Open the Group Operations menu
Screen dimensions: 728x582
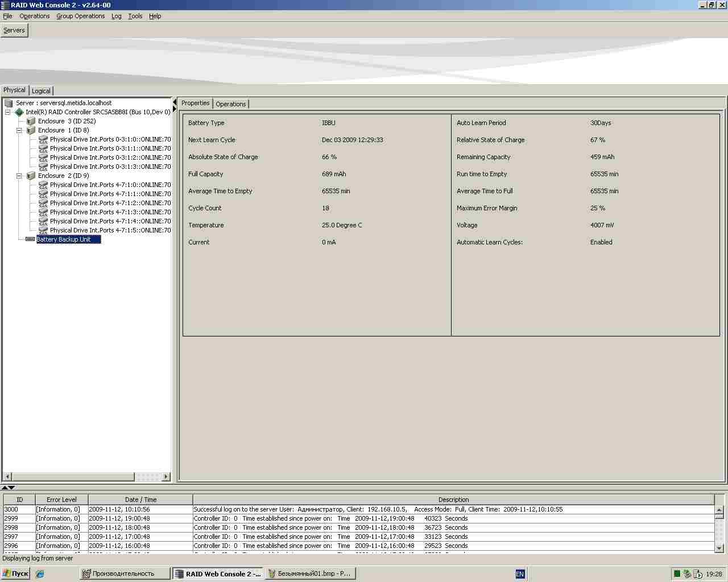pos(80,16)
